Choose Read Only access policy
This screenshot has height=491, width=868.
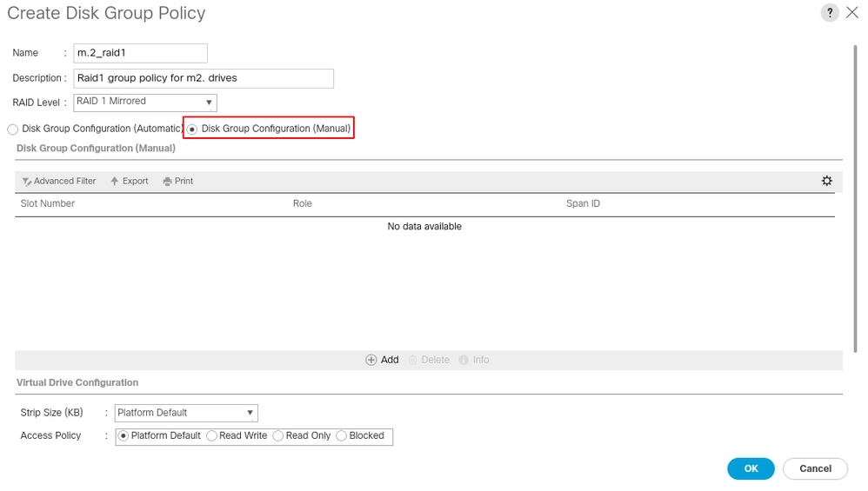click(278, 435)
